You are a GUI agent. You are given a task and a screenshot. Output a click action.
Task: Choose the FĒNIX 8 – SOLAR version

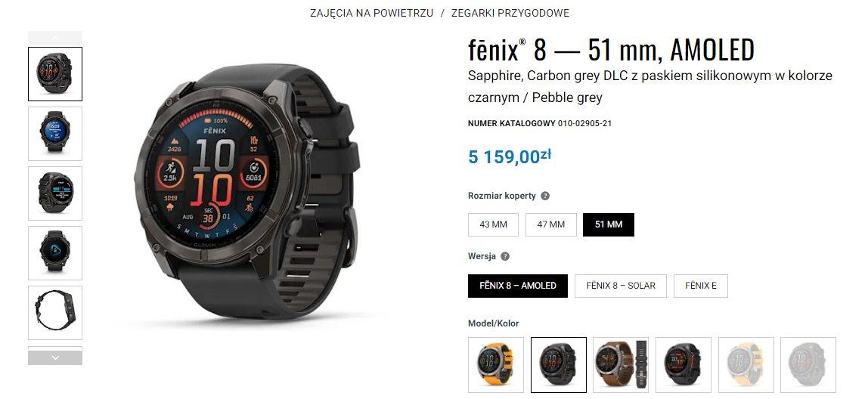click(x=621, y=286)
